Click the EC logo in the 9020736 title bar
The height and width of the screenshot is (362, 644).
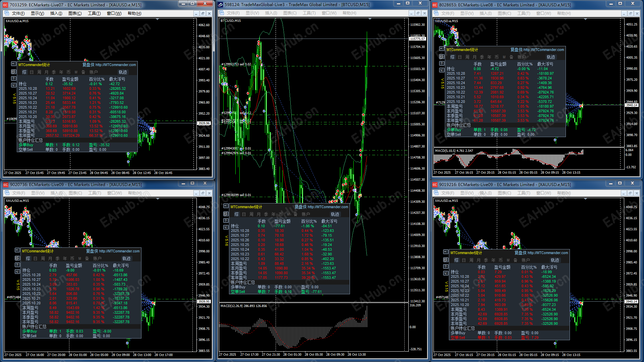click(5, 185)
